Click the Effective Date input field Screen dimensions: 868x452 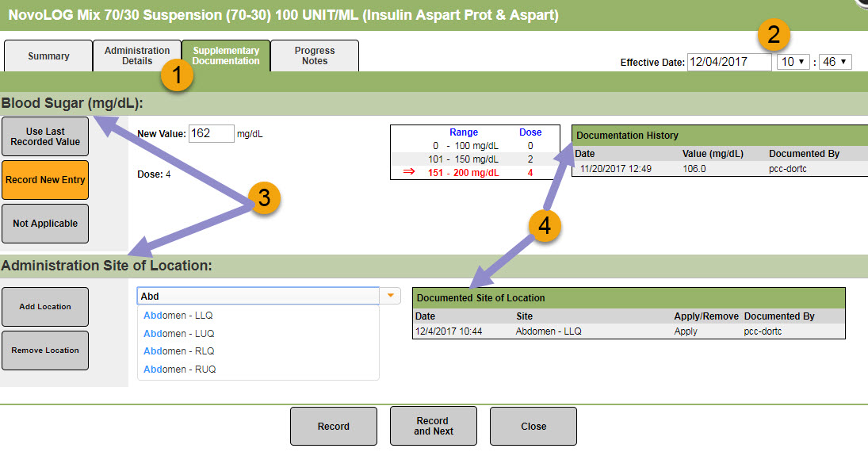click(729, 62)
